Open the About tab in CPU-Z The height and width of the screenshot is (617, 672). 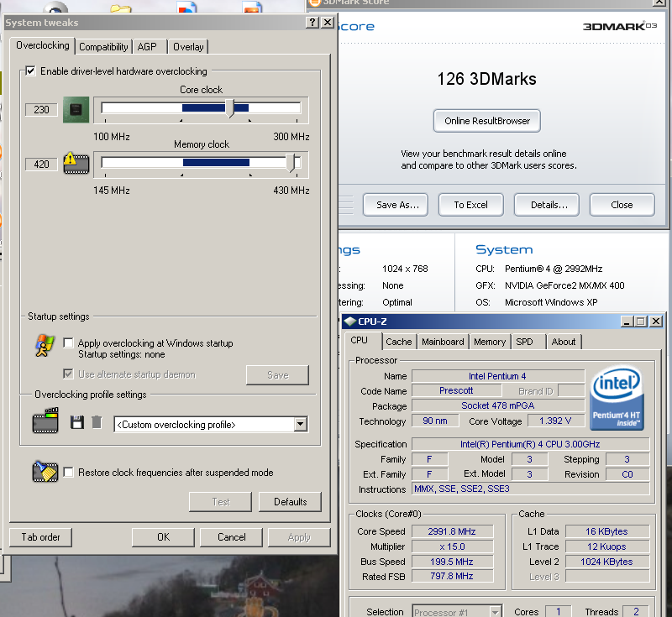click(564, 342)
